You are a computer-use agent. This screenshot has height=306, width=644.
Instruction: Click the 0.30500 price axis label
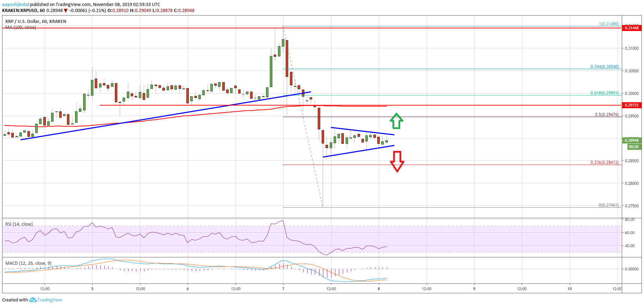click(632, 71)
